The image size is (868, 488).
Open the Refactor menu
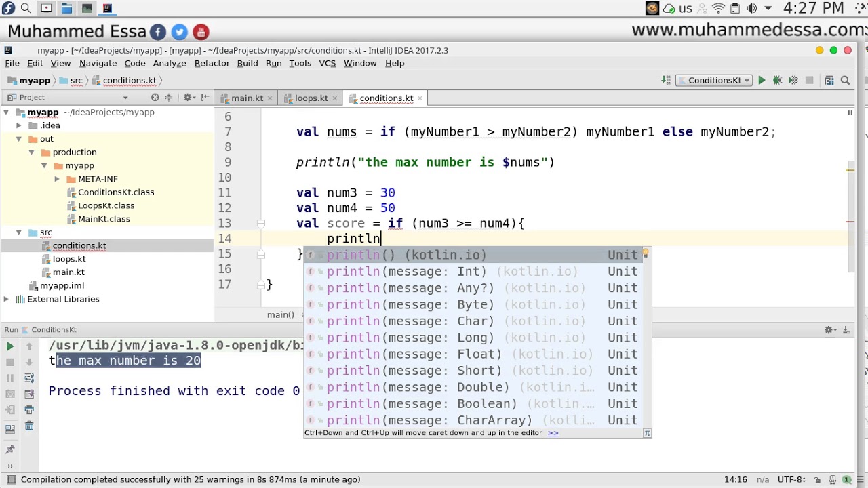[x=212, y=63]
